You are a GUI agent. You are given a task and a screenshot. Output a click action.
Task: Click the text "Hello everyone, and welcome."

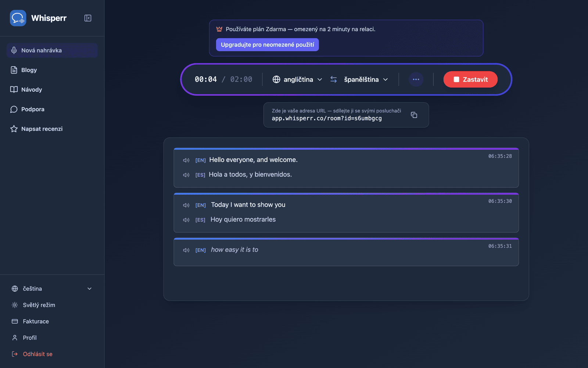254,160
